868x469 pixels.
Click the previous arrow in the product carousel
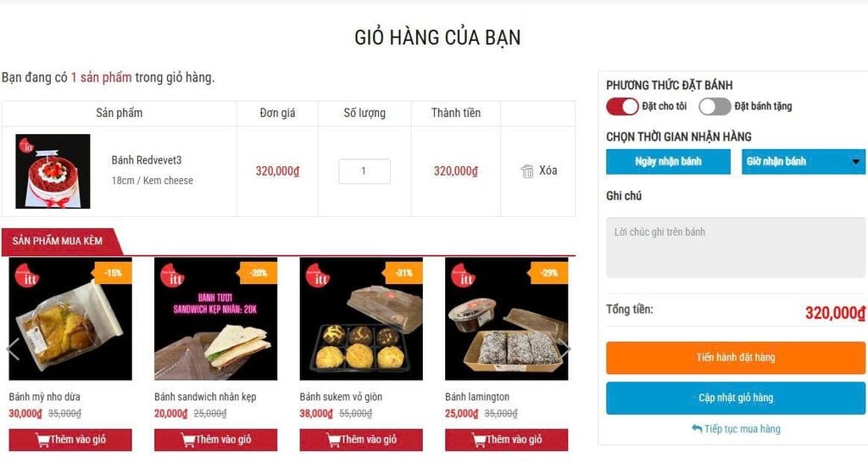pyautogui.click(x=13, y=349)
